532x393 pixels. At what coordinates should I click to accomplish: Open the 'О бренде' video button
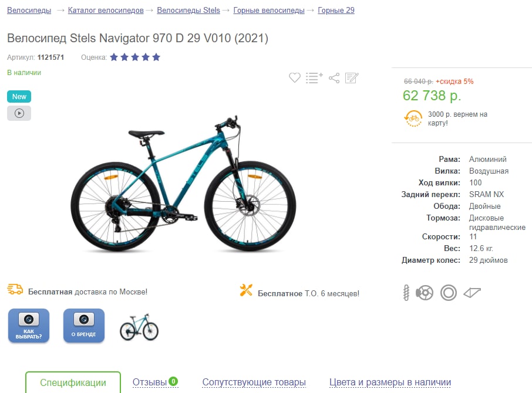84,326
